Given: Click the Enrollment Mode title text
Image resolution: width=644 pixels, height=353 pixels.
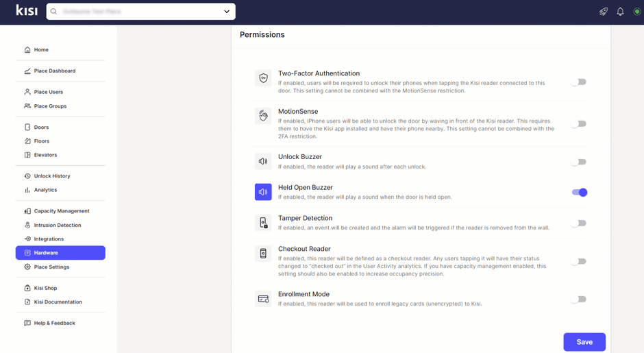Looking at the screenshot, I should (x=304, y=294).
